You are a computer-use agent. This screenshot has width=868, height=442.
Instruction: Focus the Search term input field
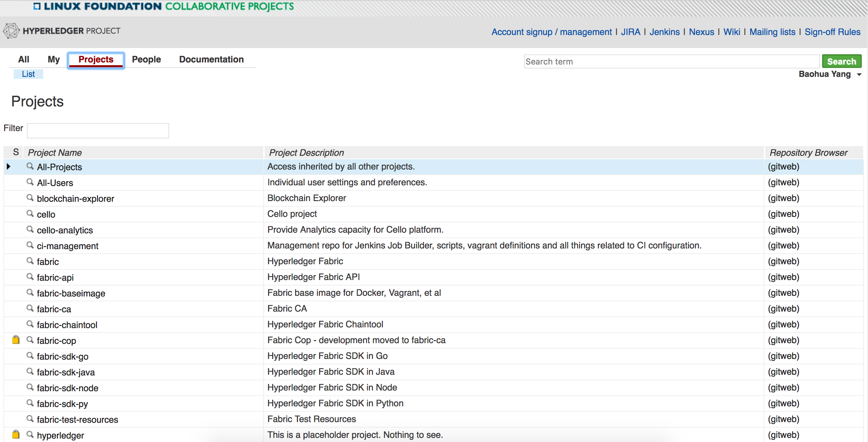click(x=672, y=61)
